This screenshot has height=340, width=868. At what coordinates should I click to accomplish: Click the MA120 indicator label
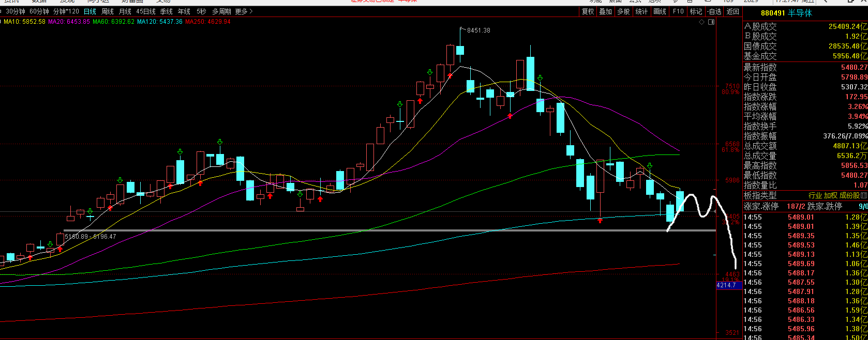(160, 22)
